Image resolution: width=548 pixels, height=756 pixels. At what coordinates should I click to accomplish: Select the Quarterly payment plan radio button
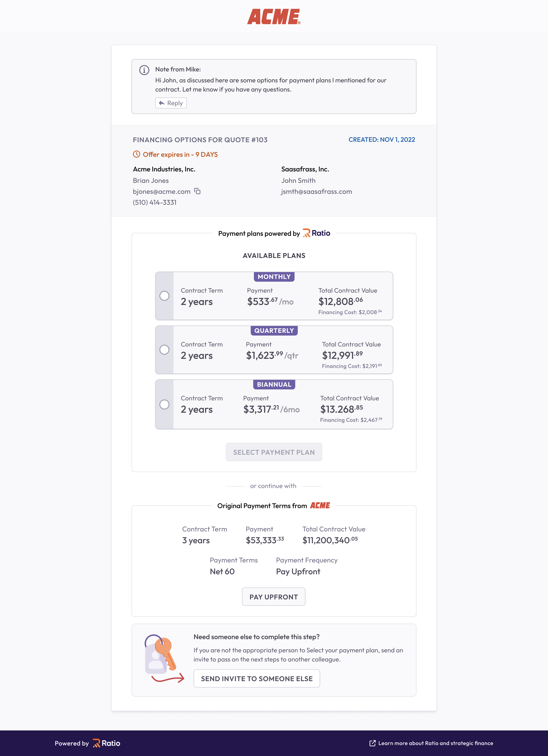pyautogui.click(x=164, y=350)
